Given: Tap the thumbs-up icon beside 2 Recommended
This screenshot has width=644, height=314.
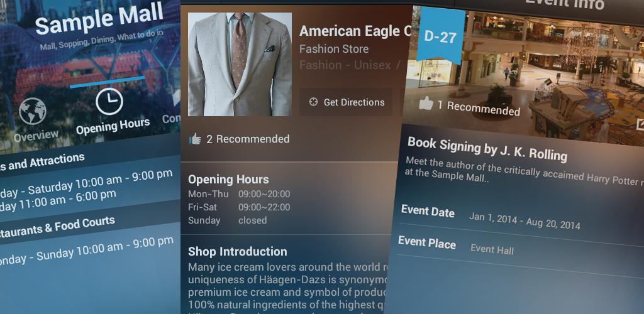Looking at the screenshot, I should pos(195,139).
